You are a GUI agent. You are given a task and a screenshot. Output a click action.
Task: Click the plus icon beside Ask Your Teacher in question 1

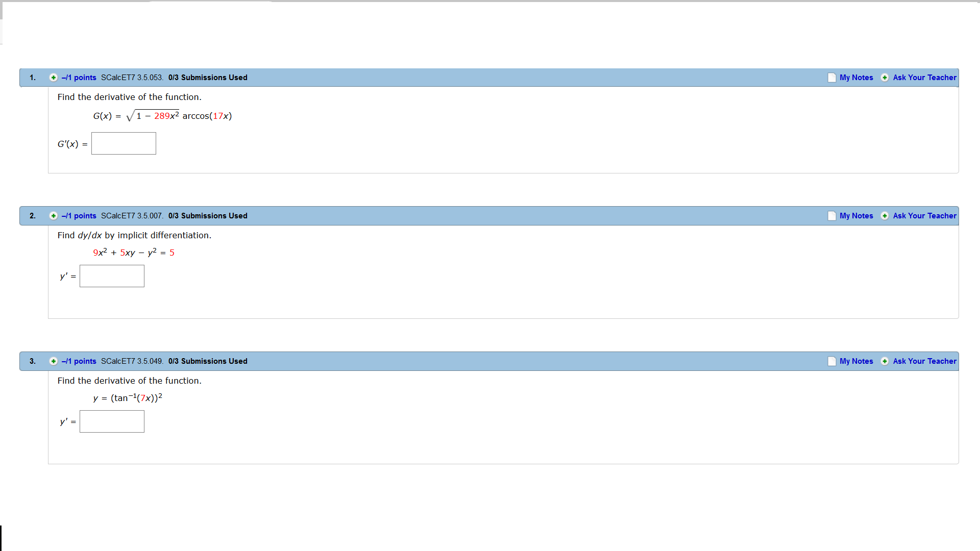point(885,78)
